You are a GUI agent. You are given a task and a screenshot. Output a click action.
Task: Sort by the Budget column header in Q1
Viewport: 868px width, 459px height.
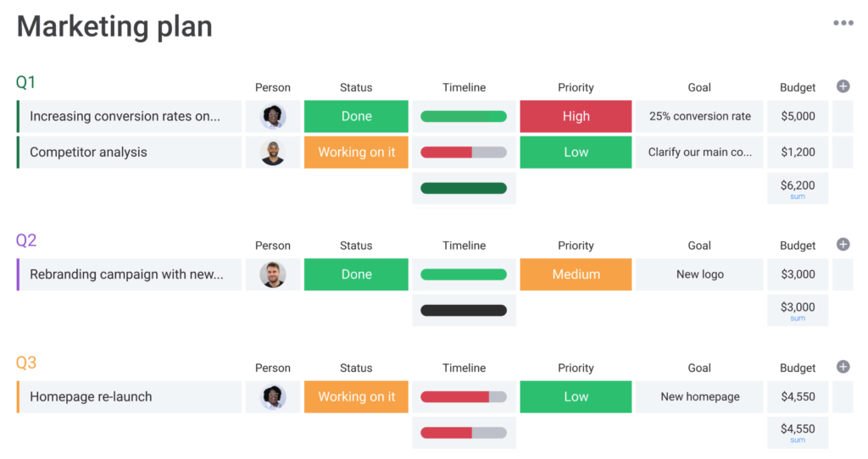[798, 87]
